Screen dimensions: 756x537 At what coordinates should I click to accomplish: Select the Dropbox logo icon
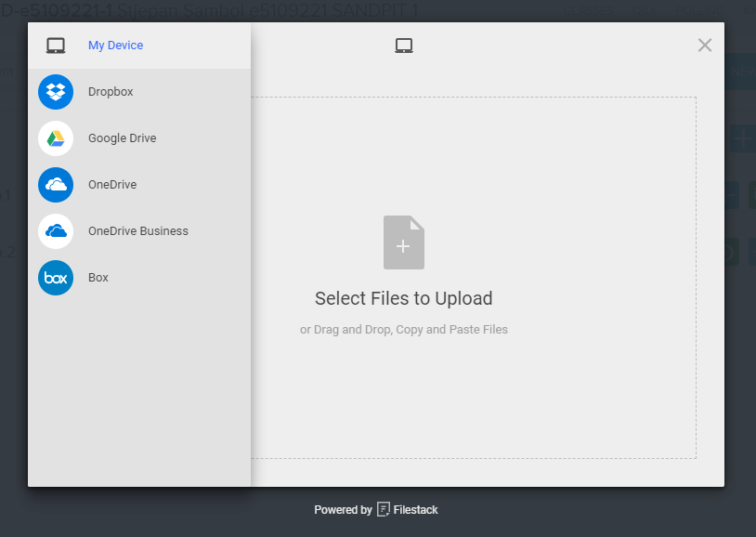[x=56, y=92]
